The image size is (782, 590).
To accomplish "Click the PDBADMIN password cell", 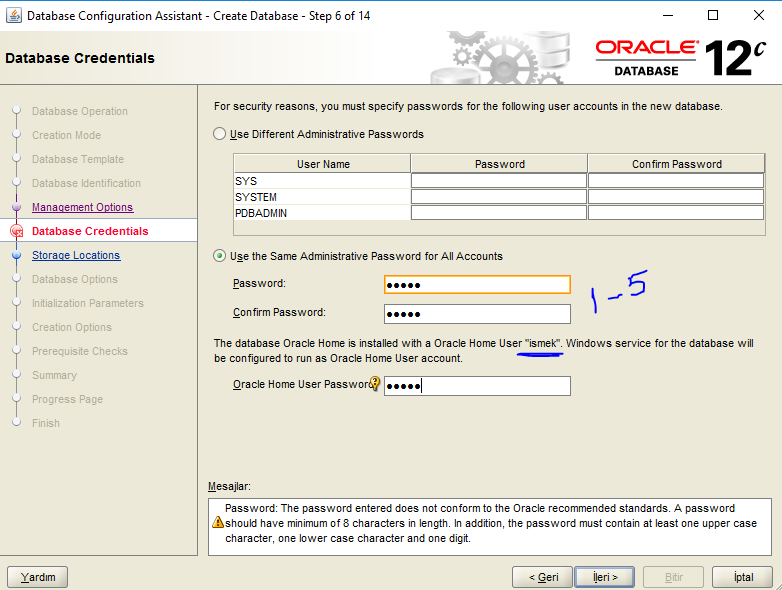I will click(499, 212).
